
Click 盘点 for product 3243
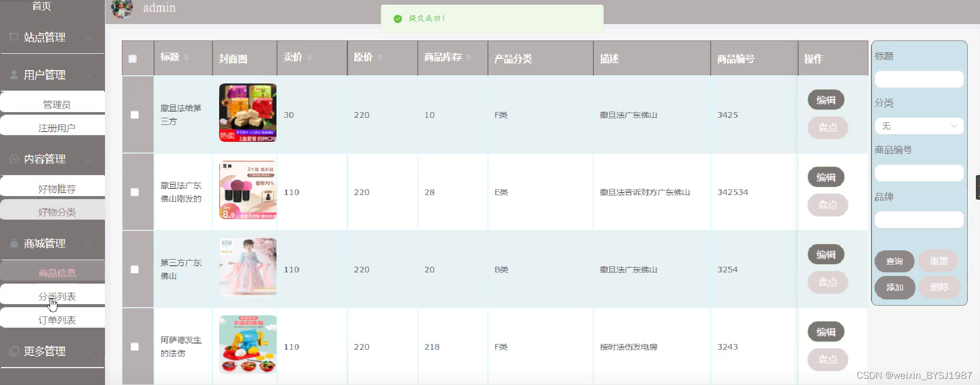point(828,359)
